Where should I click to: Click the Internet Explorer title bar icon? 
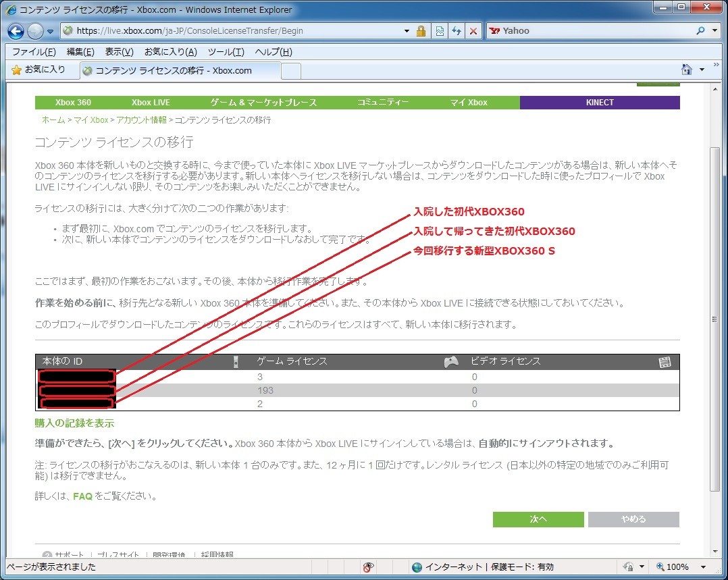tap(11, 9)
